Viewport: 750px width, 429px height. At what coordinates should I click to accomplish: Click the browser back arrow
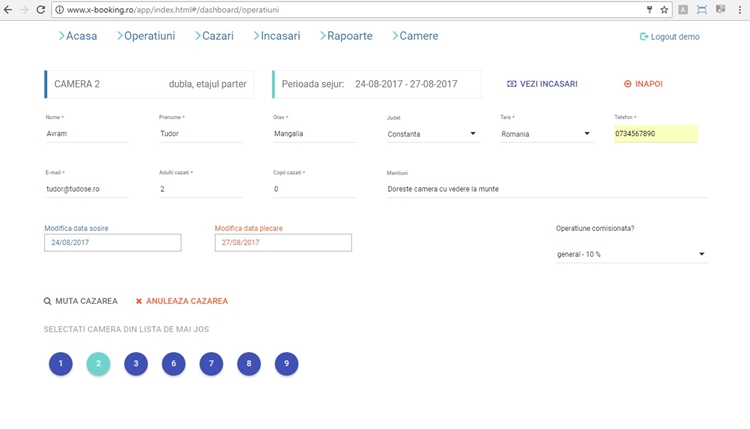pyautogui.click(x=9, y=9)
